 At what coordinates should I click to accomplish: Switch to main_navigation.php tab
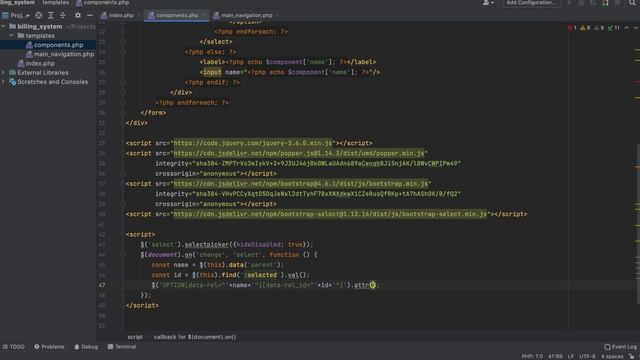[247, 16]
